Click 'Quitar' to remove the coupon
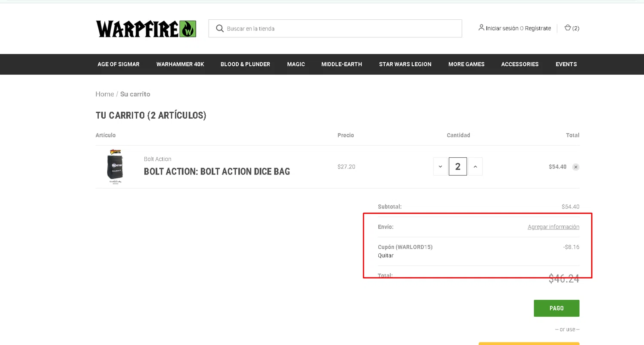The width and height of the screenshot is (644, 345). click(386, 256)
